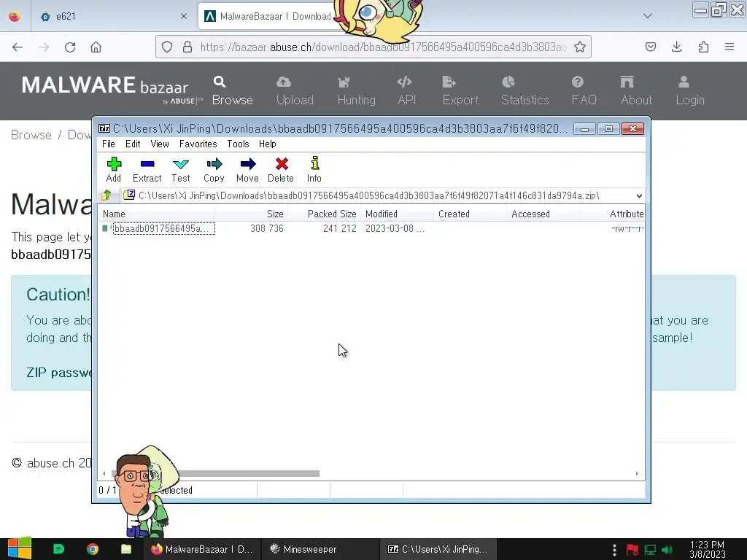The image size is (747, 560).
Task: Reload the page in Firefox
Action: [x=70, y=47]
